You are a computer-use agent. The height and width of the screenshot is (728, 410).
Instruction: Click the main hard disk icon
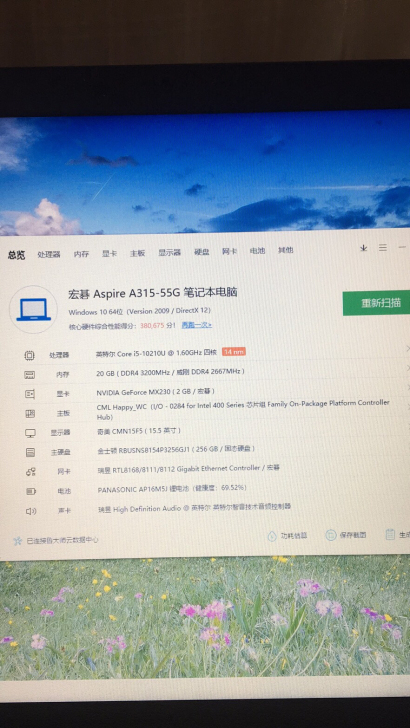[31, 452]
